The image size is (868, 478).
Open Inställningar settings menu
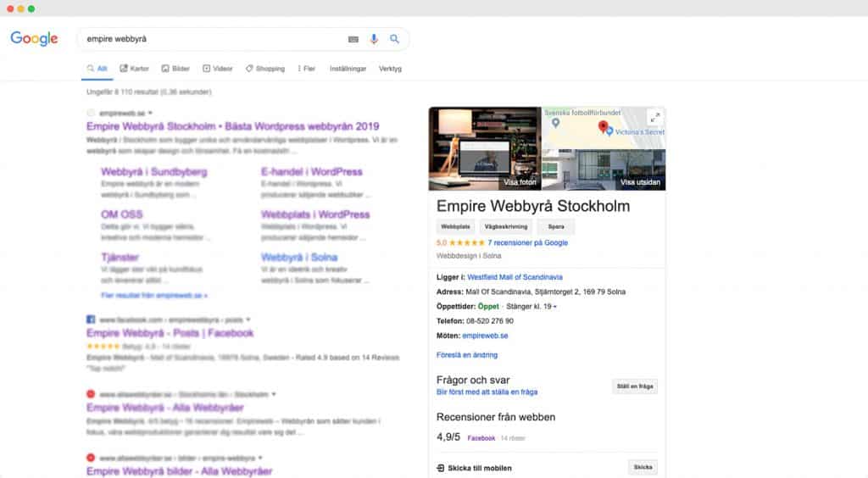coord(348,69)
